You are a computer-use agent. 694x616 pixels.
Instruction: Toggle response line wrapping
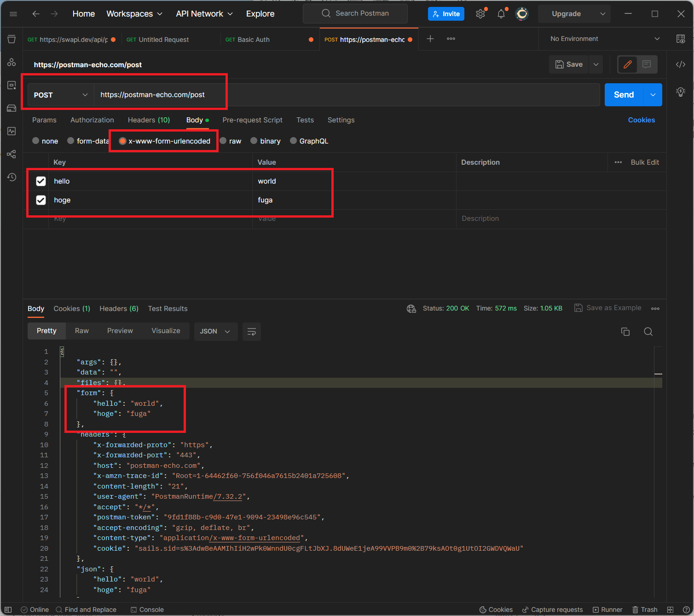pyautogui.click(x=252, y=332)
